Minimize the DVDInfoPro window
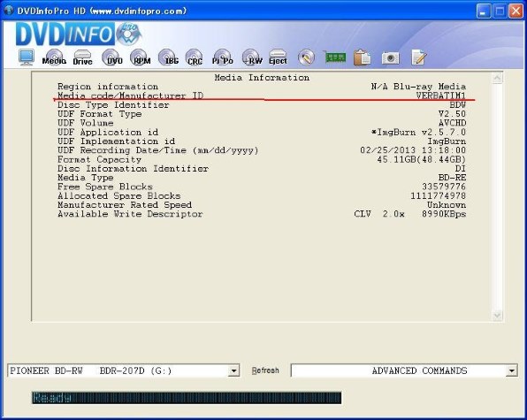Screen dimensions: 527x420 484,11
